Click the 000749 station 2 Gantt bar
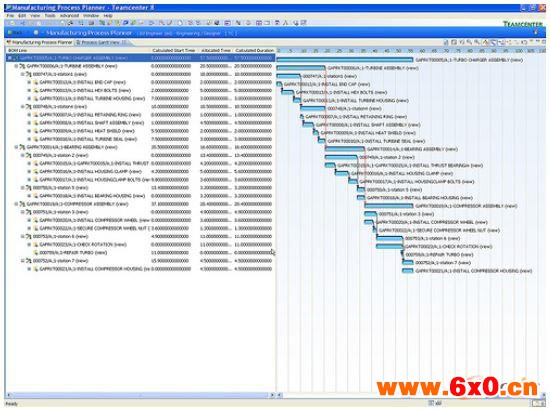 coord(341,157)
